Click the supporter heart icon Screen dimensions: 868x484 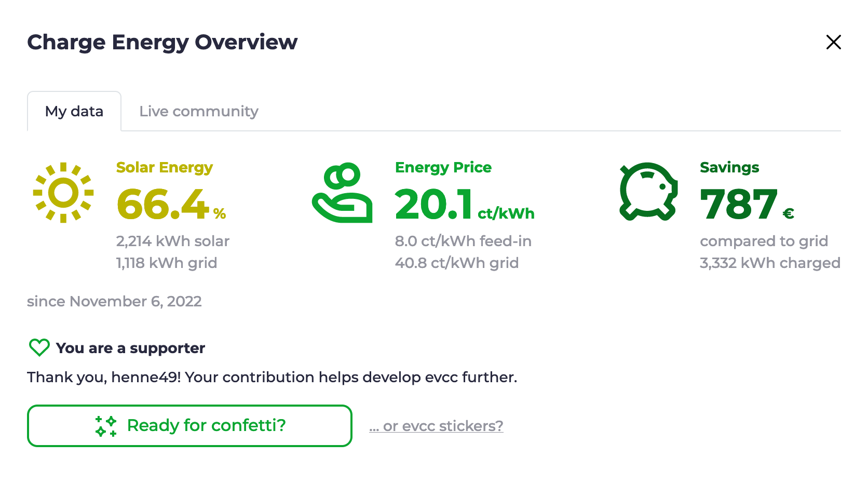[x=39, y=347]
